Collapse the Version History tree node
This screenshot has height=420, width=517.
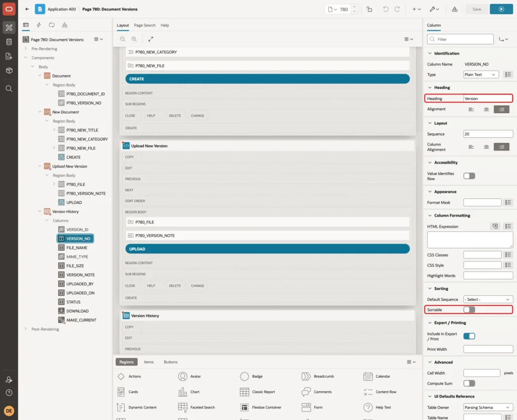coord(39,212)
